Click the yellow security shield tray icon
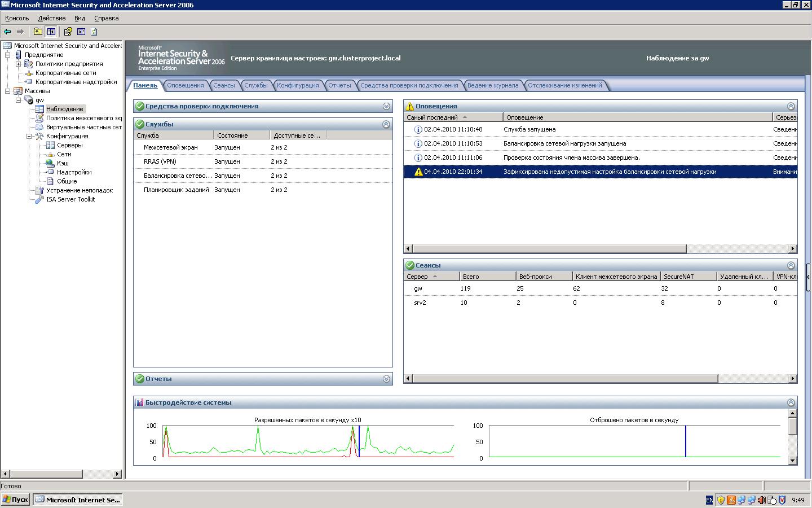The width and height of the screenshot is (812, 508). point(721,500)
